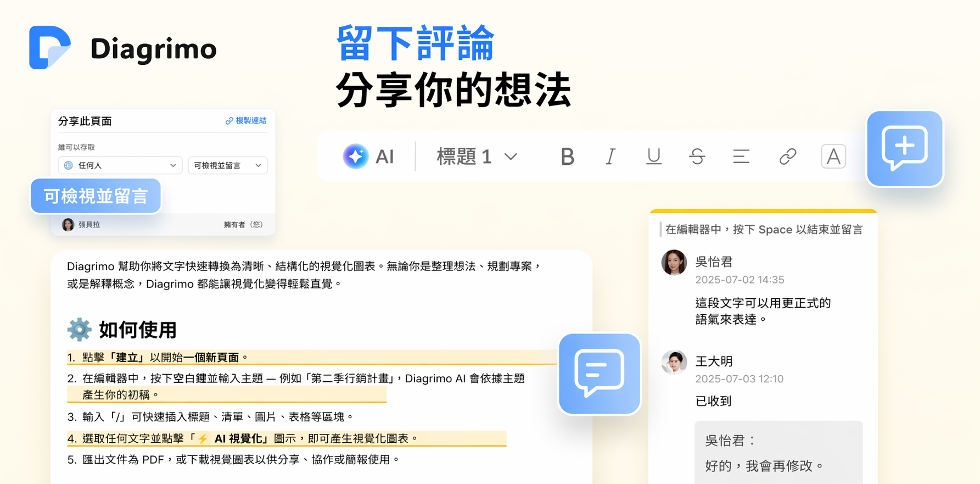
Task: Click the comment text 這段文字可以用更正式的語氣來表達
Action: click(x=763, y=311)
